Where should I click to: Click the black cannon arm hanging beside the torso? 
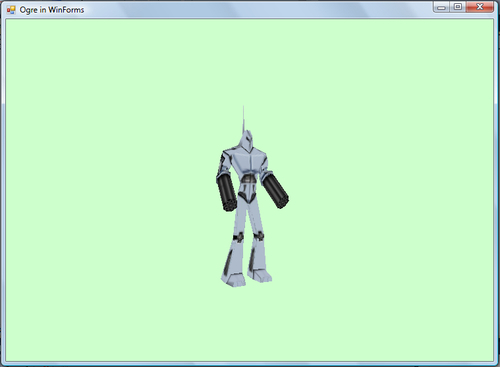[x=227, y=193]
